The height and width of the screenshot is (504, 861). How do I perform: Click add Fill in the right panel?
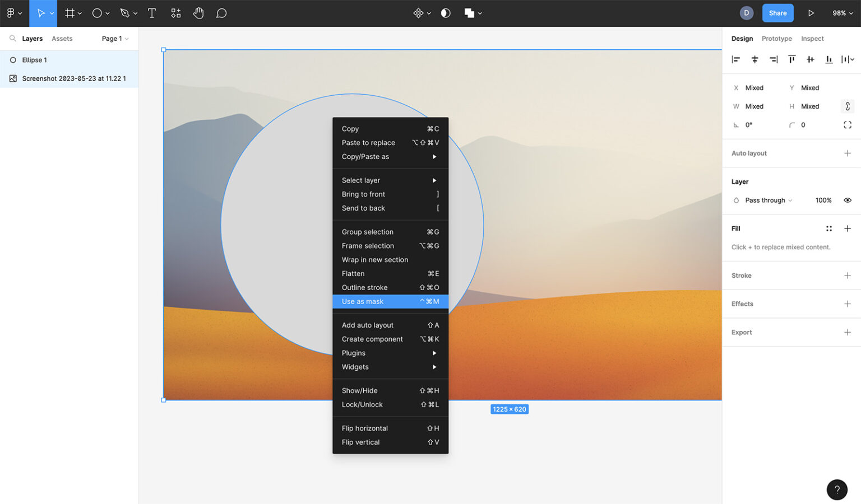click(x=848, y=228)
